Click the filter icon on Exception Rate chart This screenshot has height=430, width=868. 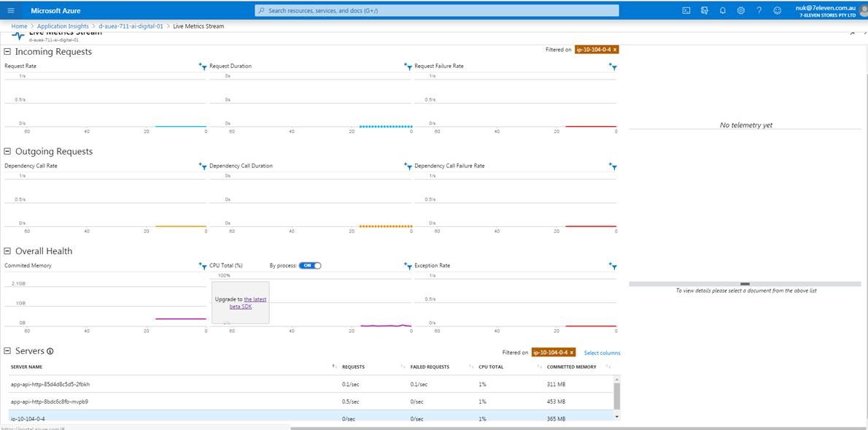pyautogui.click(x=613, y=266)
